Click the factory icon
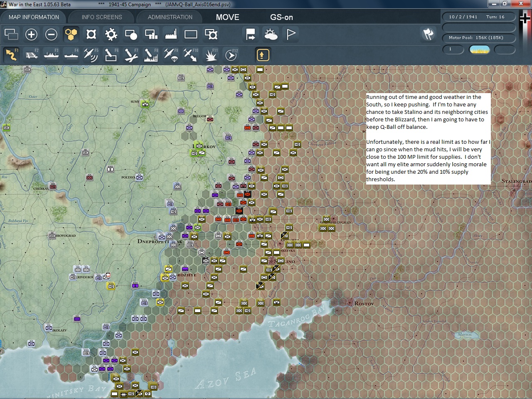 (171, 34)
